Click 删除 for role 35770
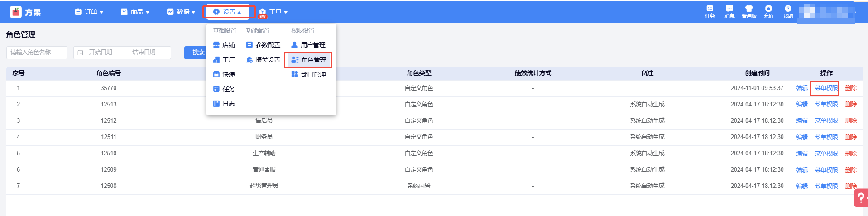868x216 pixels. point(851,88)
